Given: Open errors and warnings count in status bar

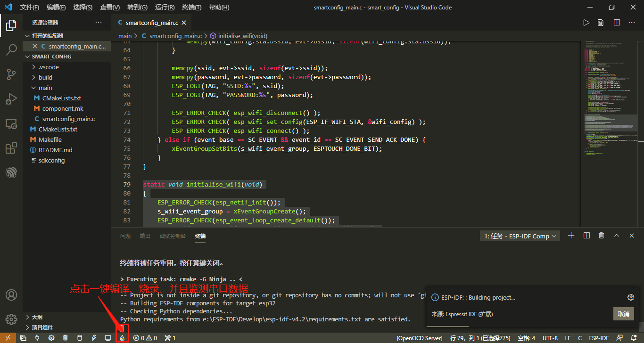Looking at the screenshot, I should [145, 338].
